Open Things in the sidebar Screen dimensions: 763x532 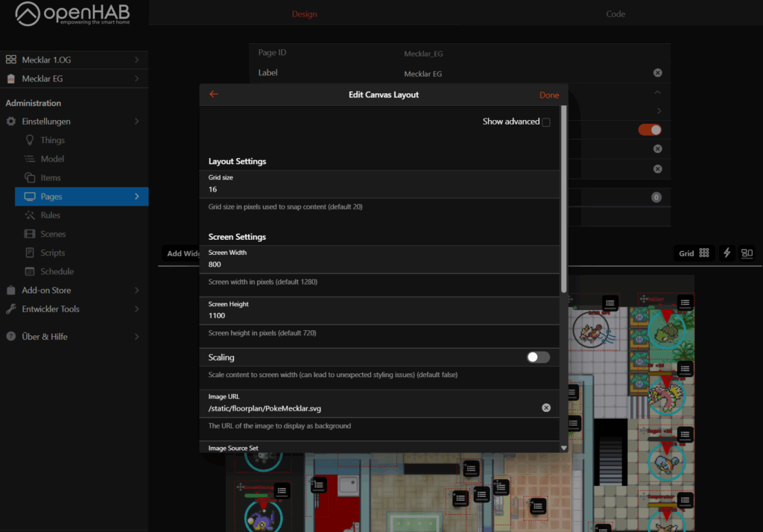click(53, 140)
